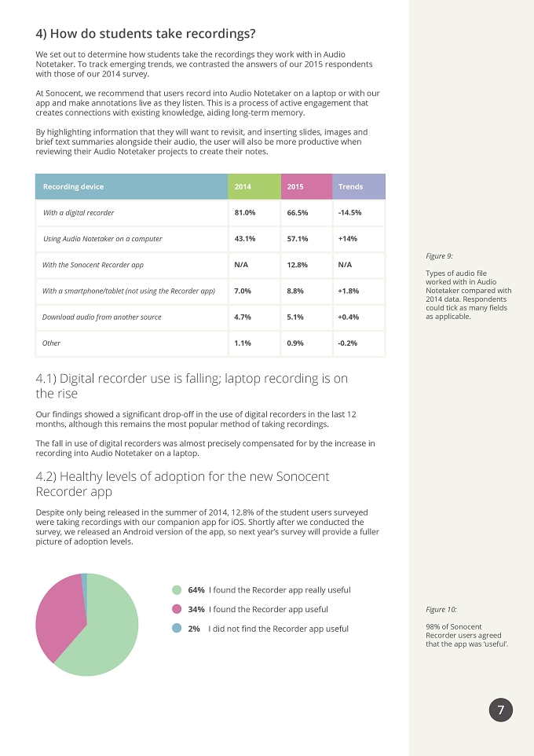
Task: Click the purple Trends column header
Action: click(x=359, y=186)
